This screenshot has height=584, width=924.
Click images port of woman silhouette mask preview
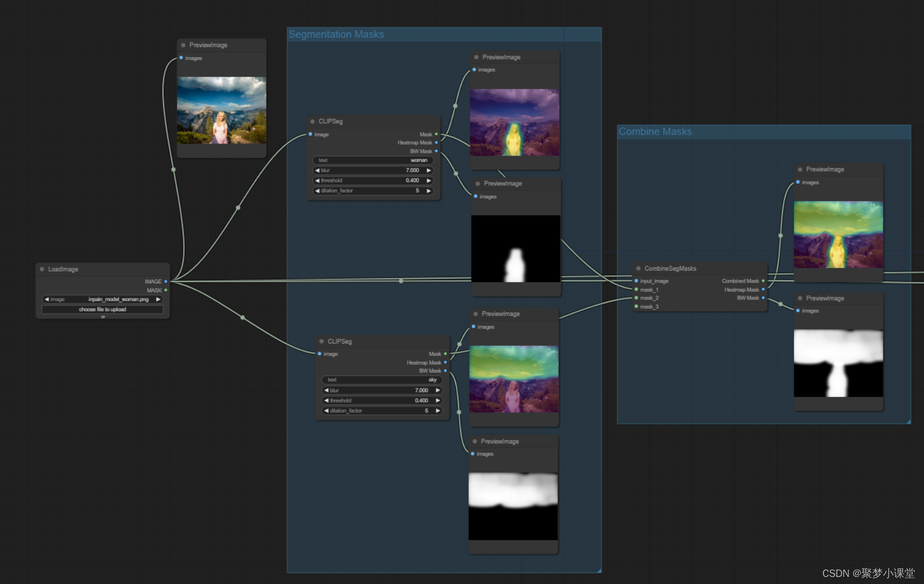pyautogui.click(x=476, y=196)
